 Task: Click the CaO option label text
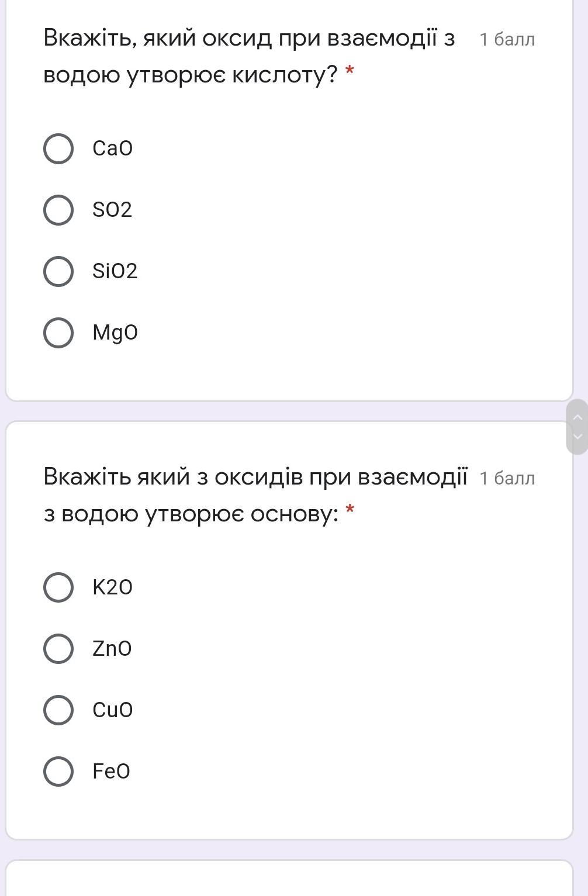[x=113, y=148]
